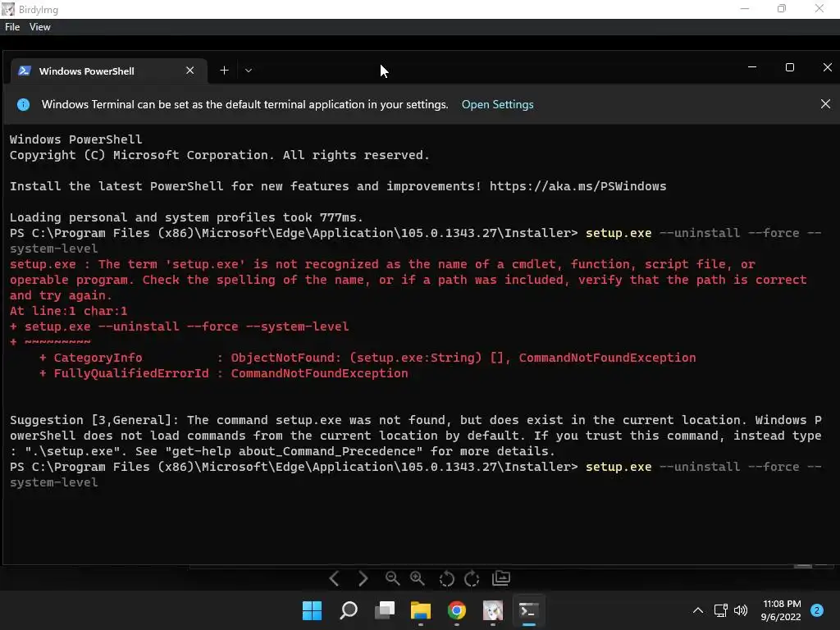Maximize the Windows Terminal window
The height and width of the screenshot is (630, 840).
[790, 67]
